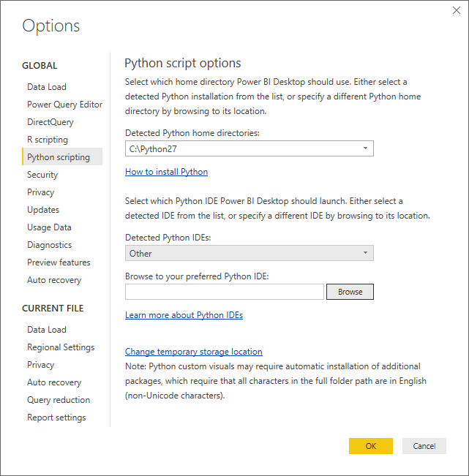Open Current File Auto recovery
Viewport: 469px width, 476px height.
tap(54, 382)
